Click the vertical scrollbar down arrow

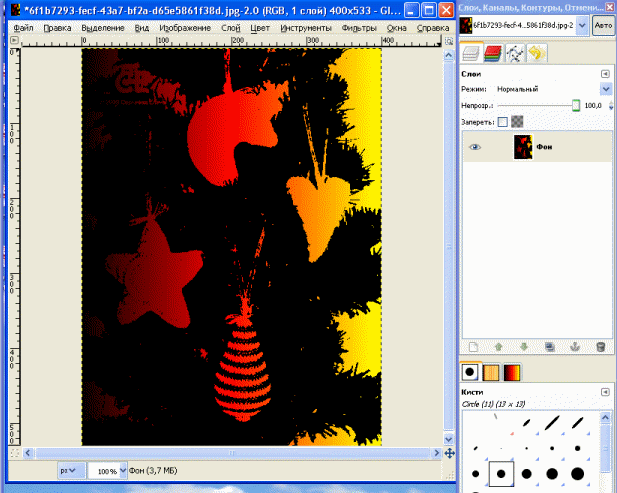449,439
